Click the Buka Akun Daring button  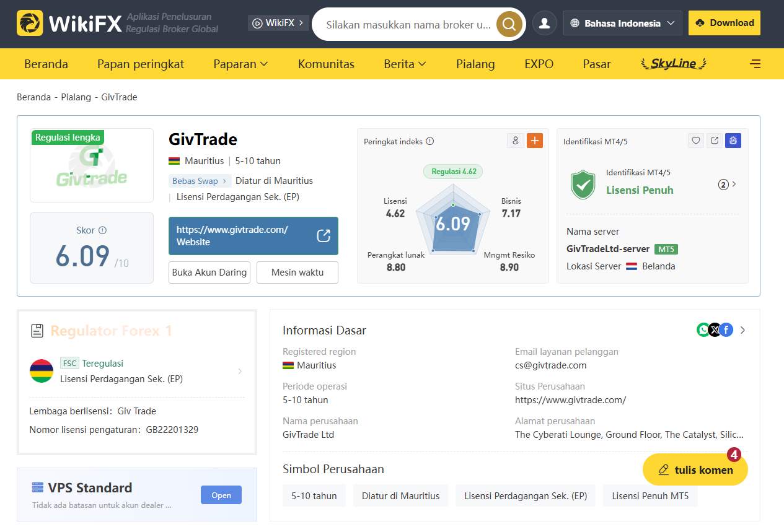pyautogui.click(x=209, y=272)
